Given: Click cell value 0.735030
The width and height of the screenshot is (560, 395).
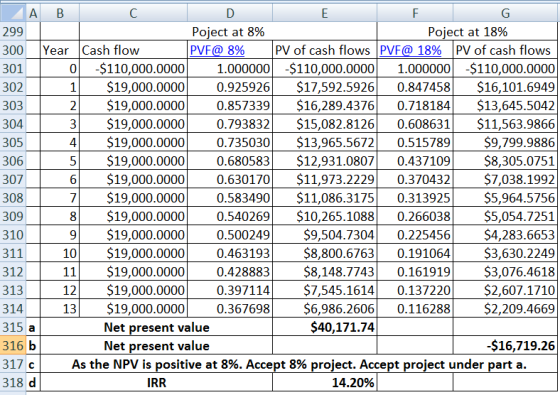Looking at the screenshot, I should [230, 142].
